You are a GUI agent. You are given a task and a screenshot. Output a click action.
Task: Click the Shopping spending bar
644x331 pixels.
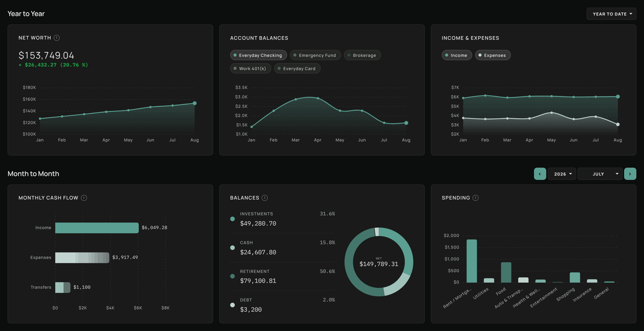(575, 277)
